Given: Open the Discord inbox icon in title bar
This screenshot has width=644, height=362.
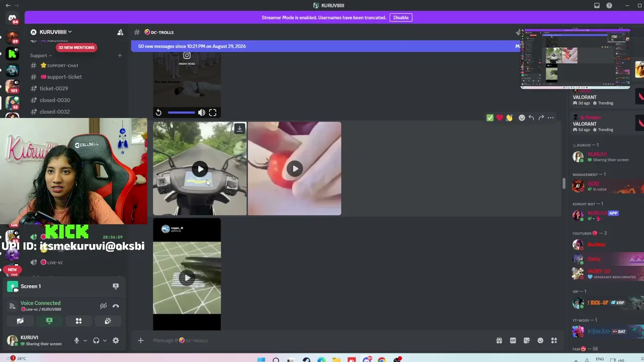Looking at the screenshot, I should point(597,6).
